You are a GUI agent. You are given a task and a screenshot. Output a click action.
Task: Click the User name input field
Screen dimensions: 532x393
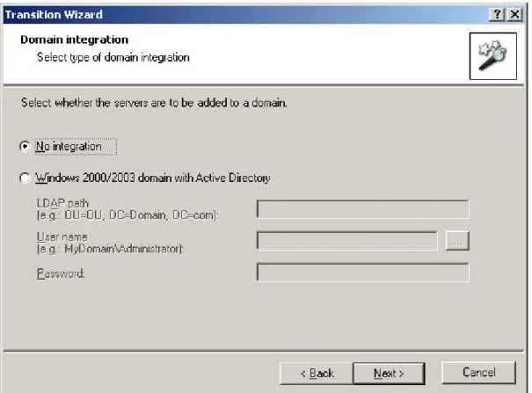tap(347, 241)
